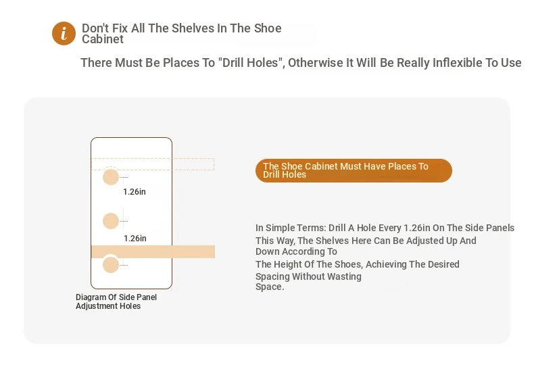The width and height of the screenshot is (534, 392).
Task: Click the 'There Must Be Places To Drill Holes' subtitle
Action: pos(301,63)
